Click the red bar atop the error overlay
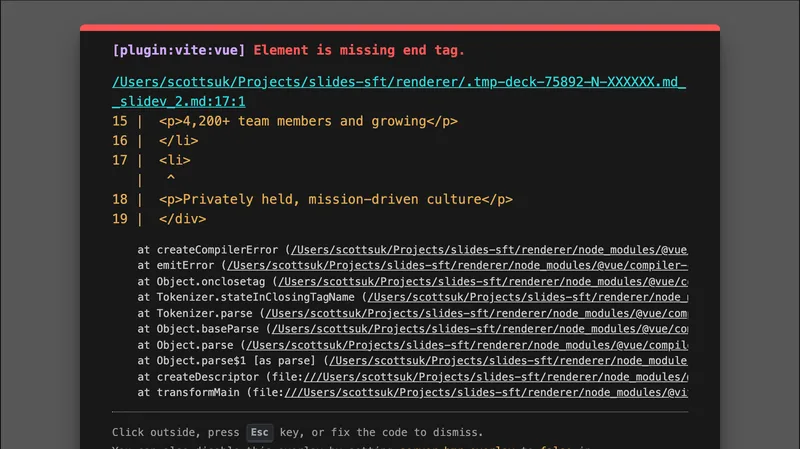 click(400, 27)
